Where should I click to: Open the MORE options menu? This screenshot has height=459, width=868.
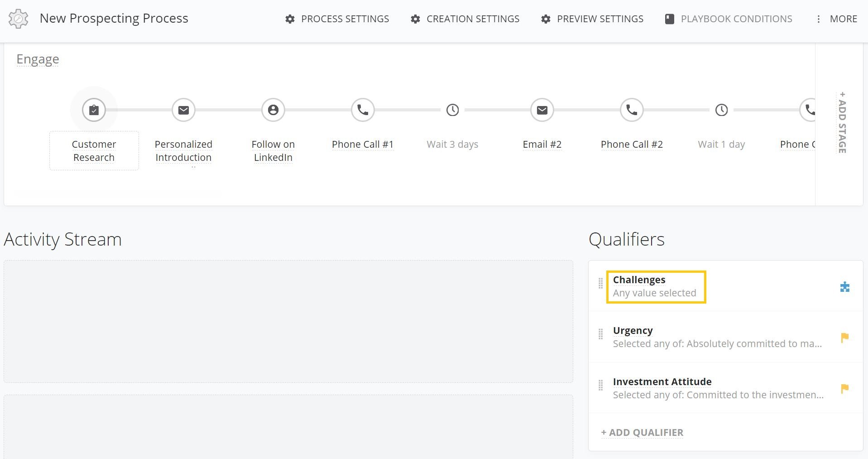coord(843,19)
